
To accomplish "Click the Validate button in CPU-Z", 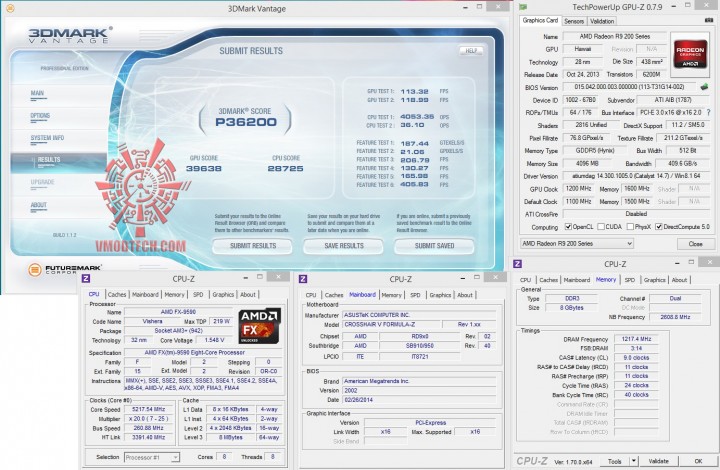I will (658, 461).
